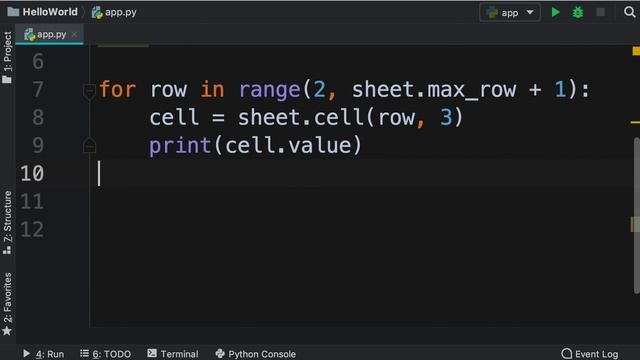The image size is (640, 360).
Task: Click the yellow warning stripe beside line 8
Action: (x=635, y=122)
